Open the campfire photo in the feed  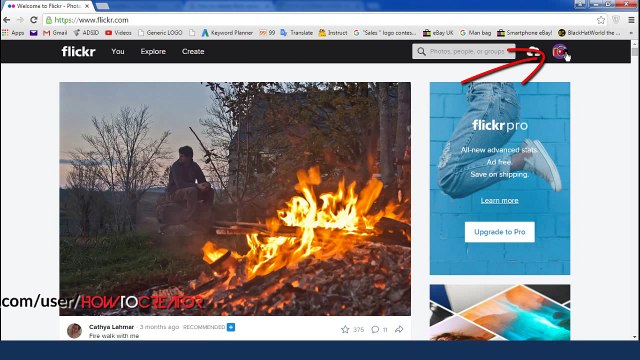235,199
